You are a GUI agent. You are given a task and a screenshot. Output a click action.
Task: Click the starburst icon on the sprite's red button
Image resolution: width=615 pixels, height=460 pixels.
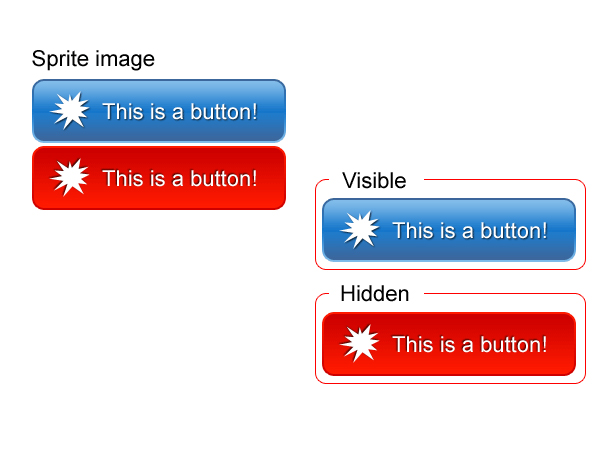70,177
